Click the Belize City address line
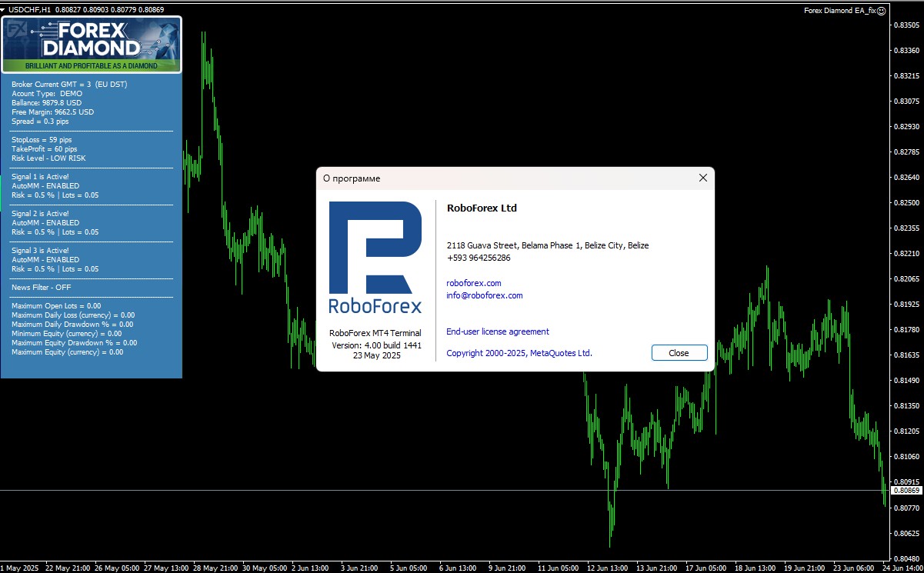 pyautogui.click(x=548, y=245)
